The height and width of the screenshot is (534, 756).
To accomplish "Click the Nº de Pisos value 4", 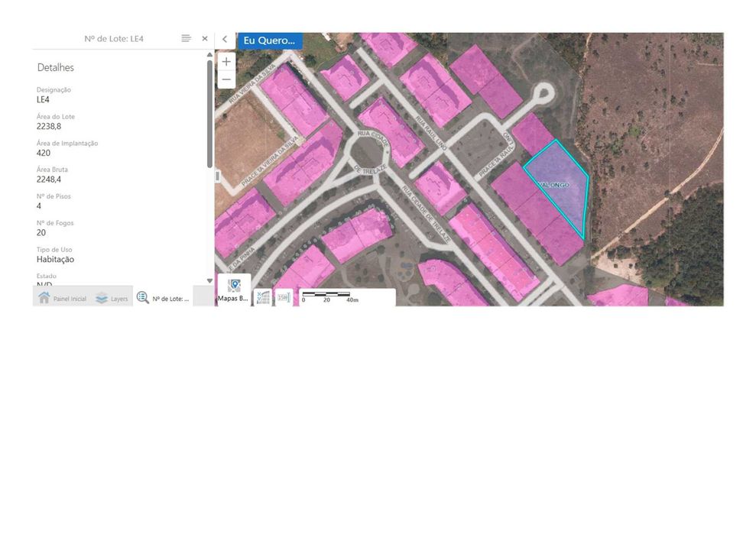I will pos(39,206).
